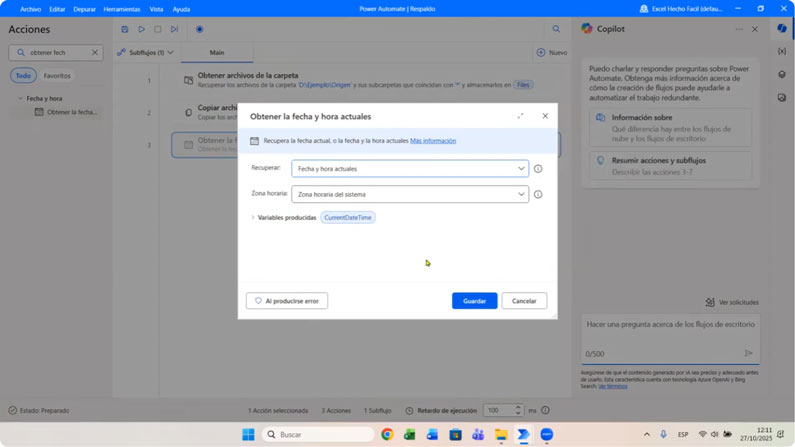
Task: Increase the execution delay stepper
Action: coord(518,407)
